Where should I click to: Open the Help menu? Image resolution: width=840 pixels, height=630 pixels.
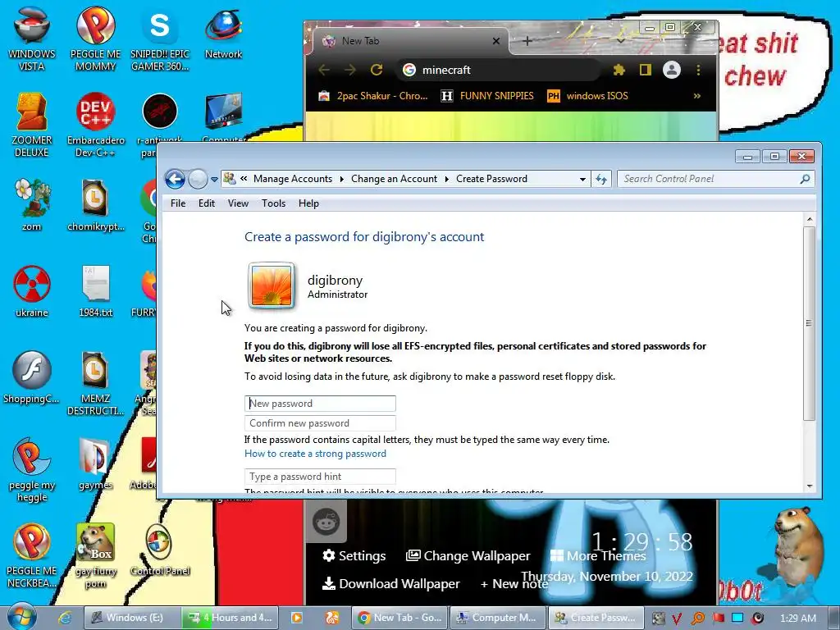[x=308, y=203]
